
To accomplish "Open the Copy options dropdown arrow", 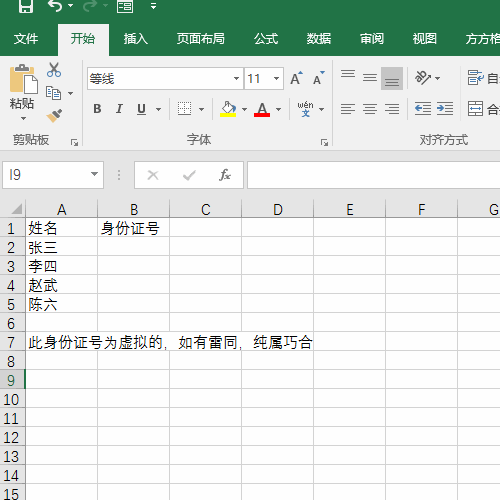I will point(70,93).
